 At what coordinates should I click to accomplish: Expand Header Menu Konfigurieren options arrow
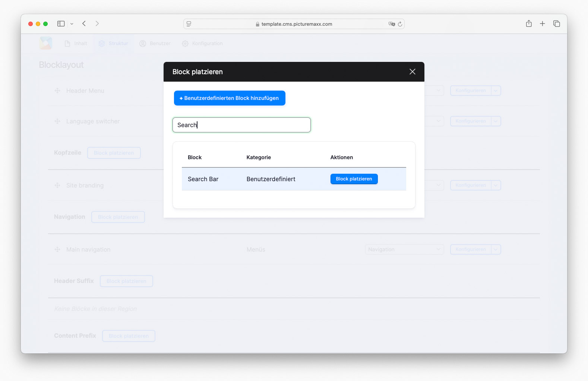496,91
